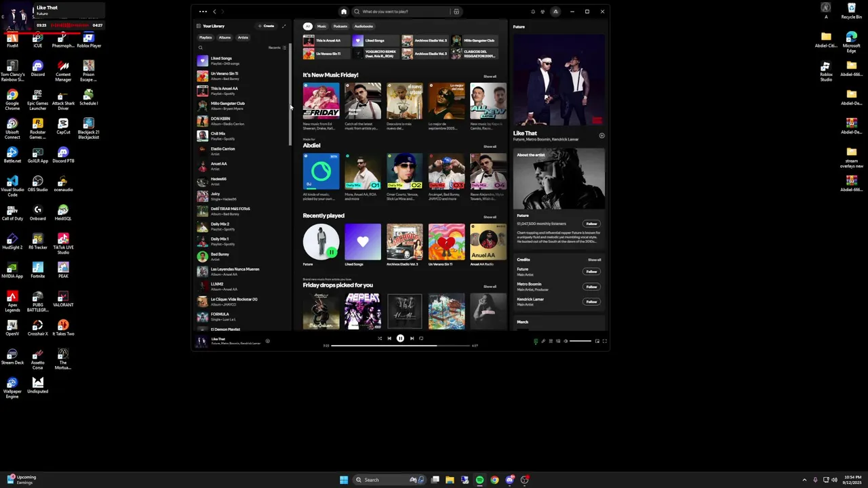Viewport: 868px width, 488px height.
Task: Show all for Friday drops picked for you
Action: coord(490,286)
